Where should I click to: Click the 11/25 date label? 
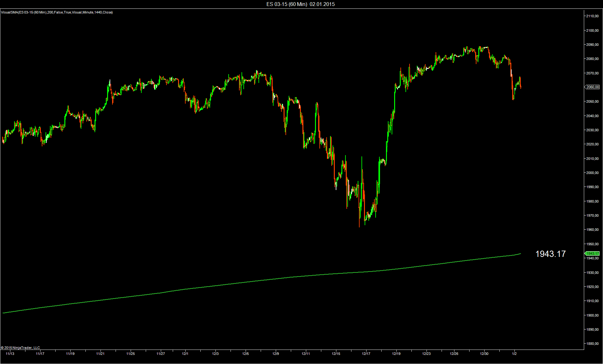[x=131, y=354]
